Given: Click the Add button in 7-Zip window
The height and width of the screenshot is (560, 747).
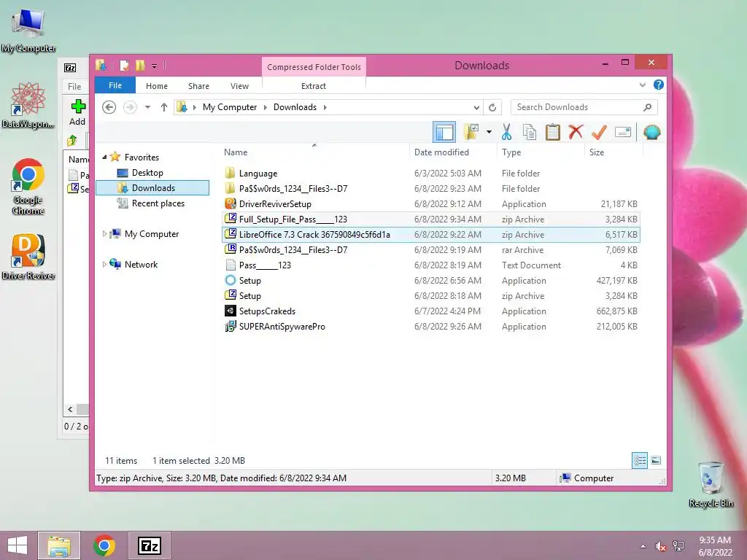Looking at the screenshot, I should point(77,113).
